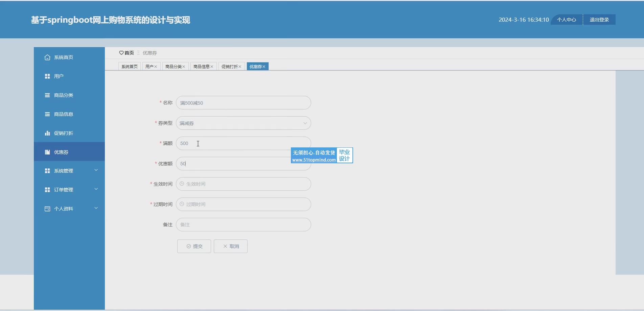The width and height of the screenshot is (644, 311).
Task: Click the 取消 cancel button
Action: point(231,246)
